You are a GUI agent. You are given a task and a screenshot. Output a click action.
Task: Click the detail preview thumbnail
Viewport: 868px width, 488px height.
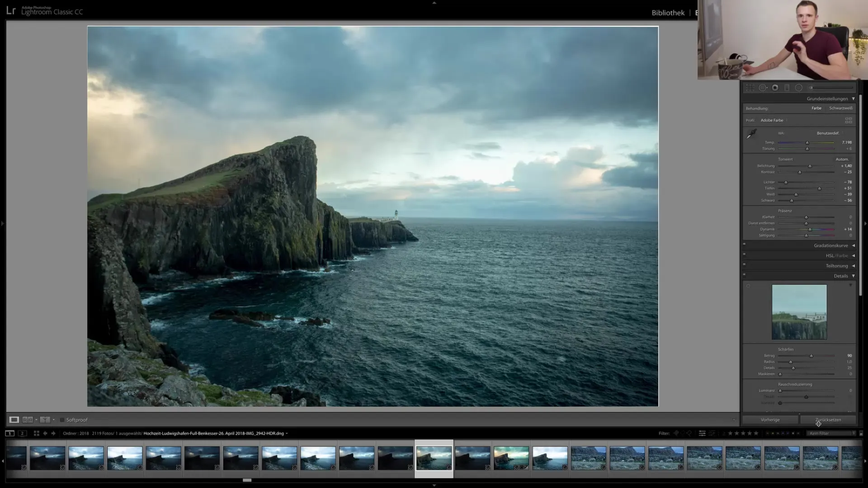pos(799,312)
